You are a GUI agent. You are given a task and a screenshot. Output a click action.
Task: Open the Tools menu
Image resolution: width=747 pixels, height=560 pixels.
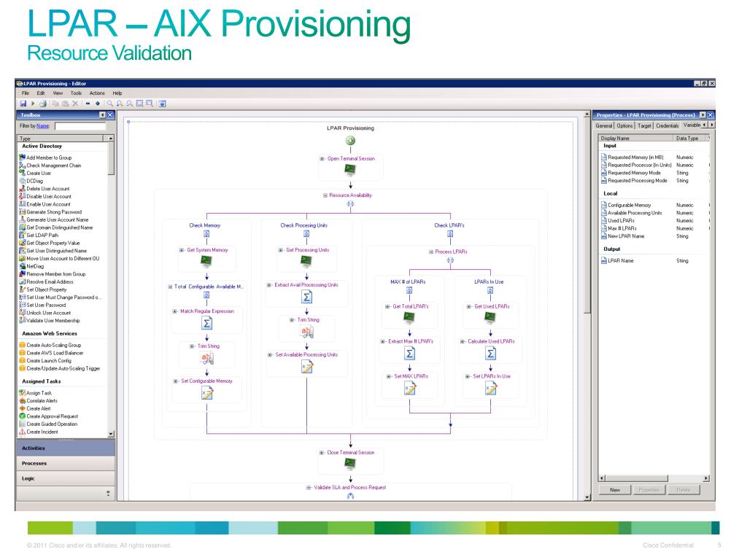coord(76,93)
